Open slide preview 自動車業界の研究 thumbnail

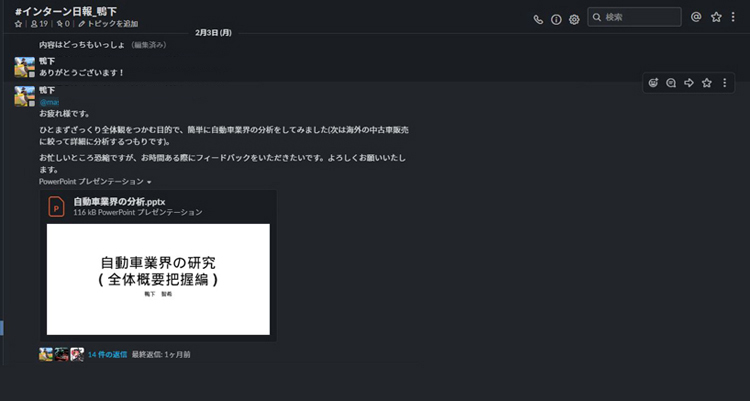(158, 279)
